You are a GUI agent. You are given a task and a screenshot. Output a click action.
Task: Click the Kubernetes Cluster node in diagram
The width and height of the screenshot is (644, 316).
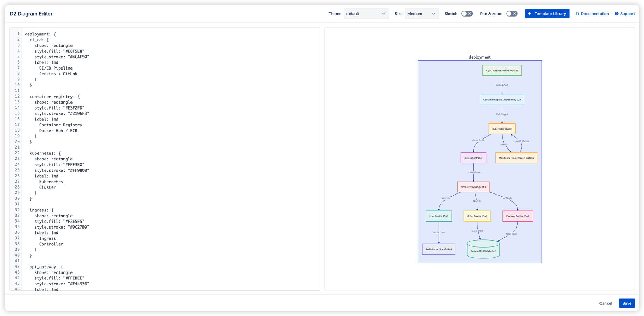pyautogui.click(x=502, y=129)
